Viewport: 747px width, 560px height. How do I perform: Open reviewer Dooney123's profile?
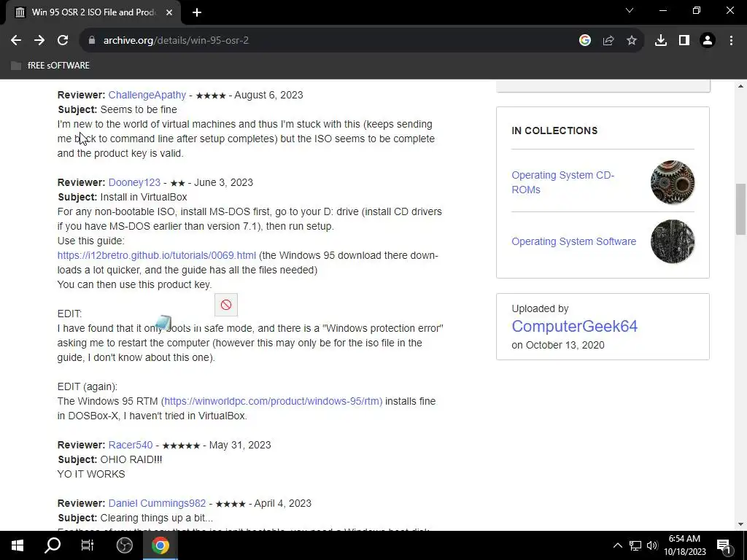point(134,182)
